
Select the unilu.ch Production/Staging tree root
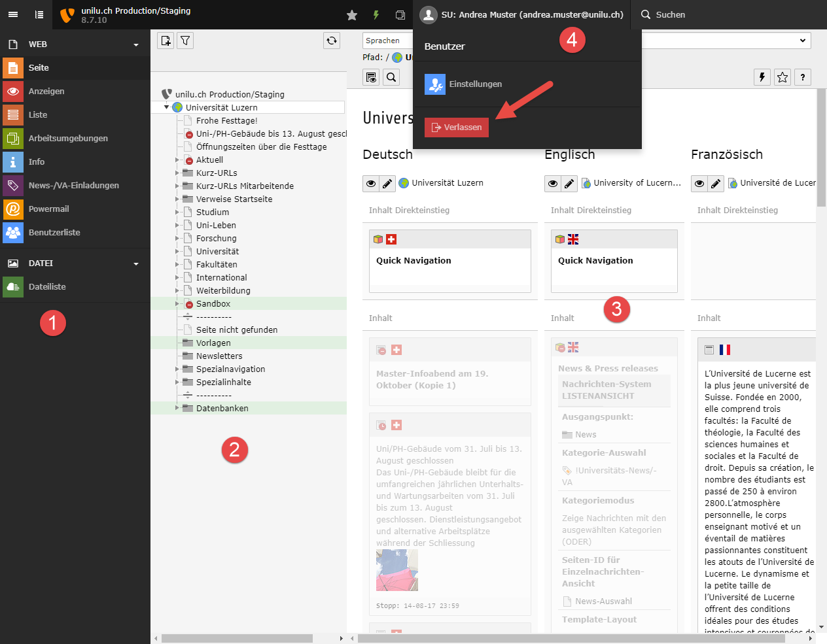tap(230, 95)
